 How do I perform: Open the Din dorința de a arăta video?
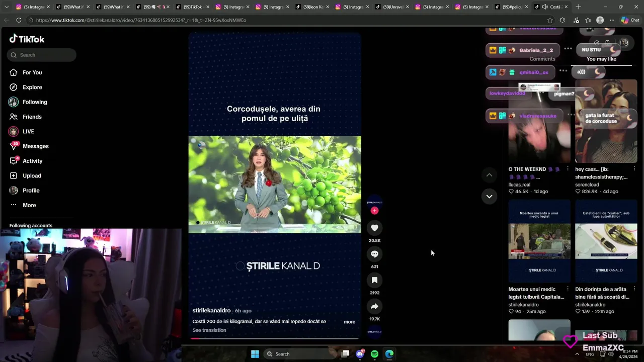(x=606, y=241)
